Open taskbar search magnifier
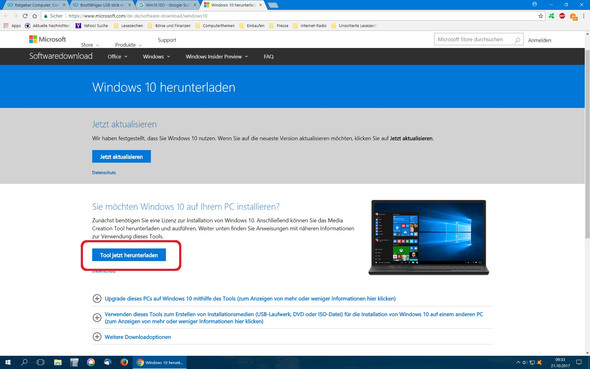Image resolution: width=590 pixels, height=369 pixels. coord(24,362)
